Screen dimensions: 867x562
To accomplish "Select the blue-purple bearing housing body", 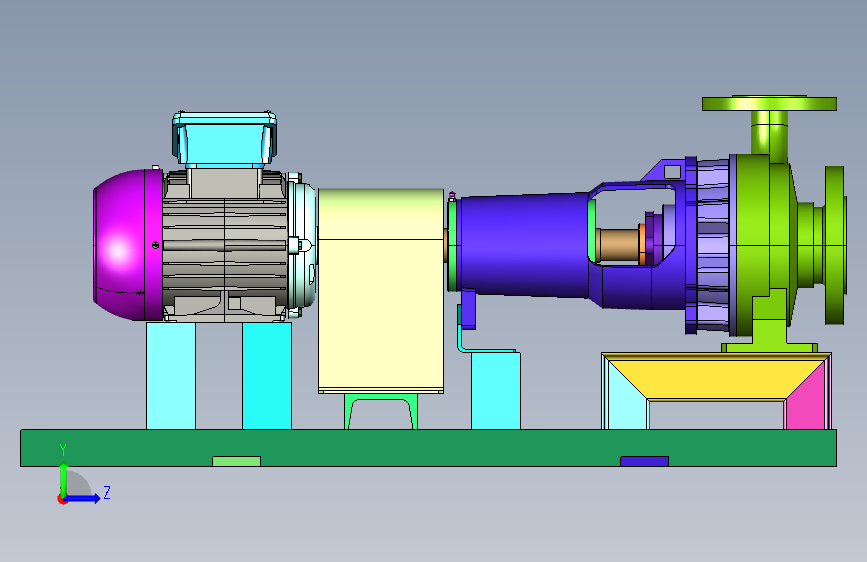I will [x=523, y=246].
